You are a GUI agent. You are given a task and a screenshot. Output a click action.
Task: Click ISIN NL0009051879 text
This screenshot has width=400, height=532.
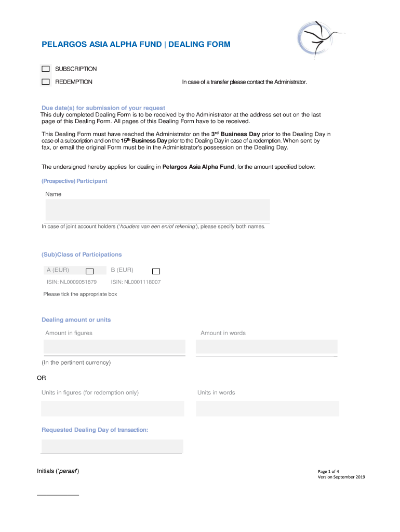click(72, 282)
